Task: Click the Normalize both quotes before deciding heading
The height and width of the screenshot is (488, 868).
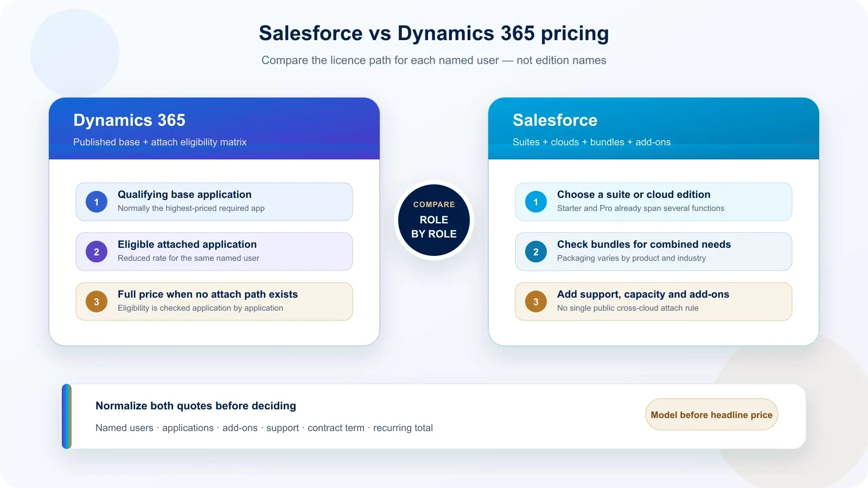Action: (x=196, y=406)
